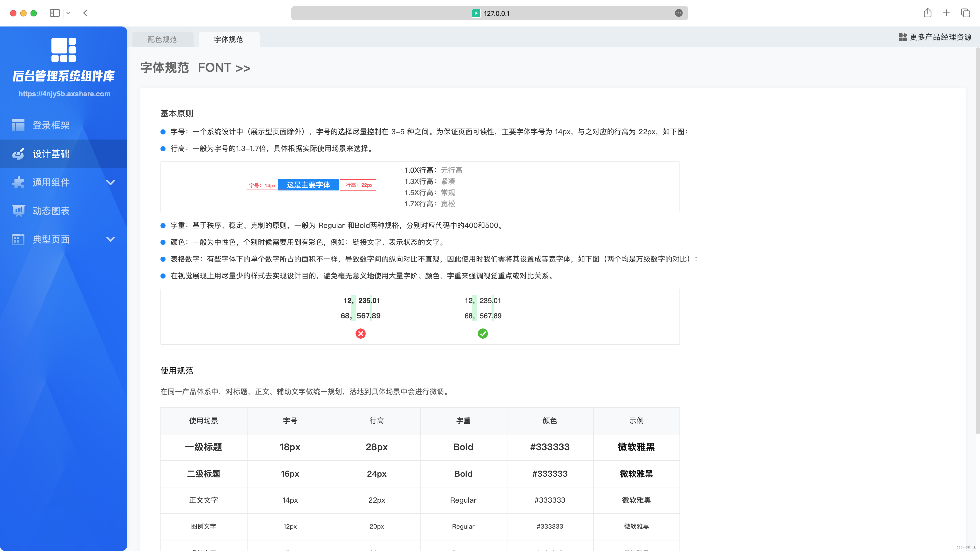This screenshot has height=551, width=980.
Task: Click the 二级标题 table cell
Action: [x=204, y=474]
